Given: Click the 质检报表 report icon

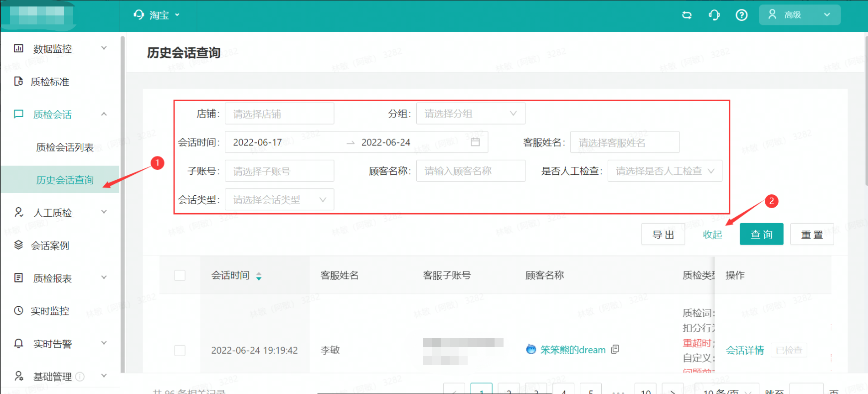Looking at the screenshot, I should coord(18,278).
